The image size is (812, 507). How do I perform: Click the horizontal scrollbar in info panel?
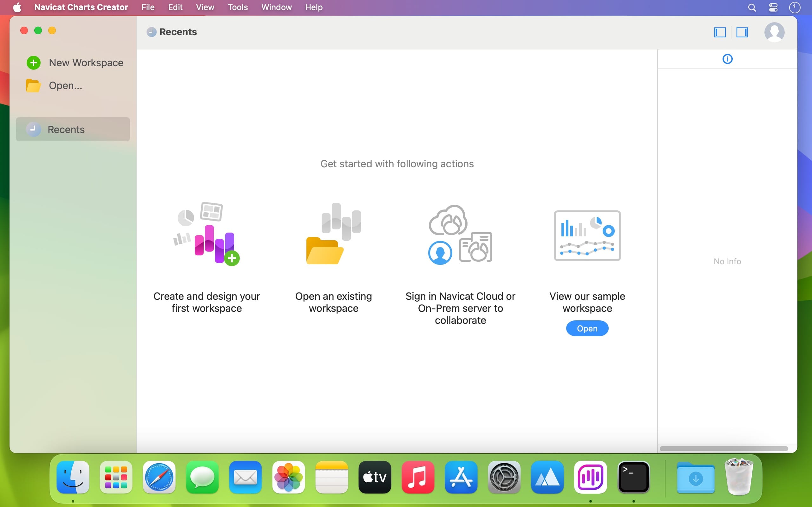[724, 449]
